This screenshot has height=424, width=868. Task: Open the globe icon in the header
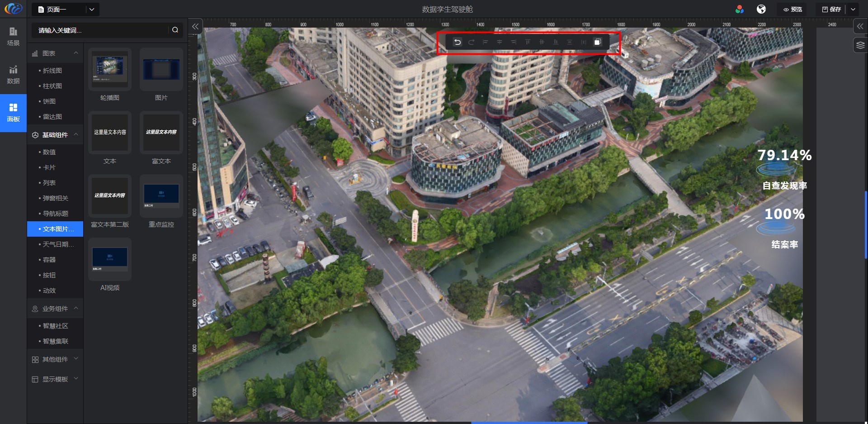pyautogui.click(x=761, y=9)
